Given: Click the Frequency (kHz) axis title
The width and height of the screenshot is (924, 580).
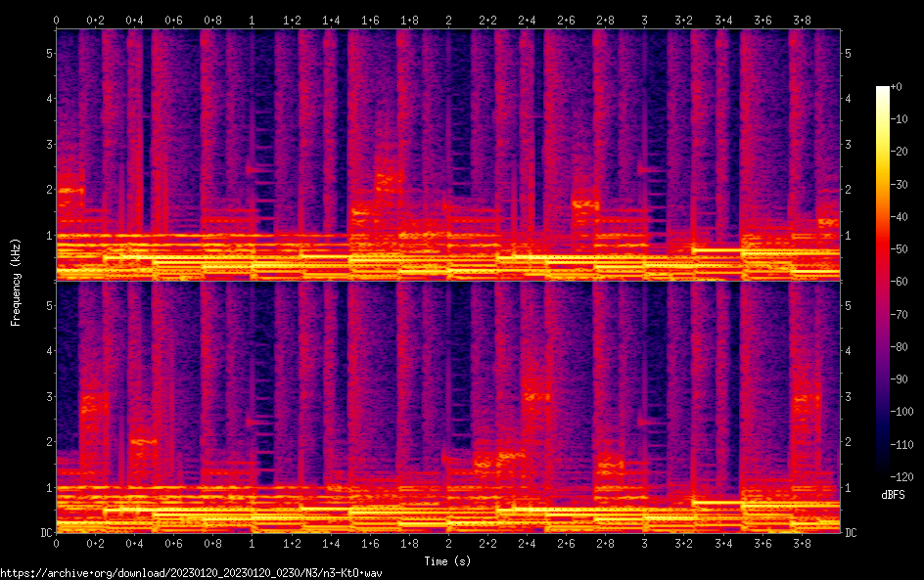Looking at the screenshot, I should pos(15,281).
